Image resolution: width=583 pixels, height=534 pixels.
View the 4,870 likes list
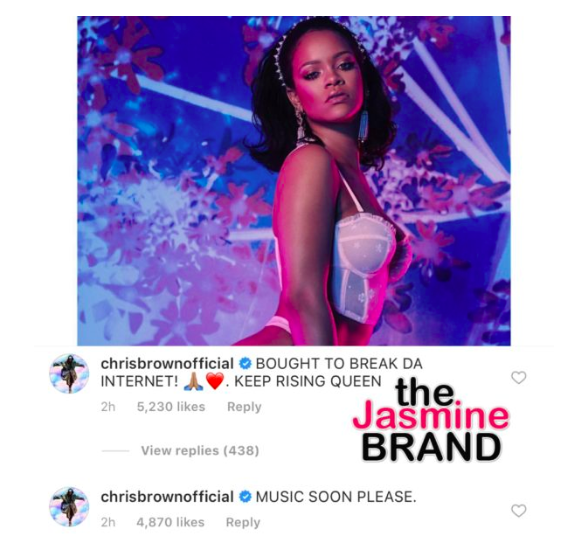(x=171, y=522)
